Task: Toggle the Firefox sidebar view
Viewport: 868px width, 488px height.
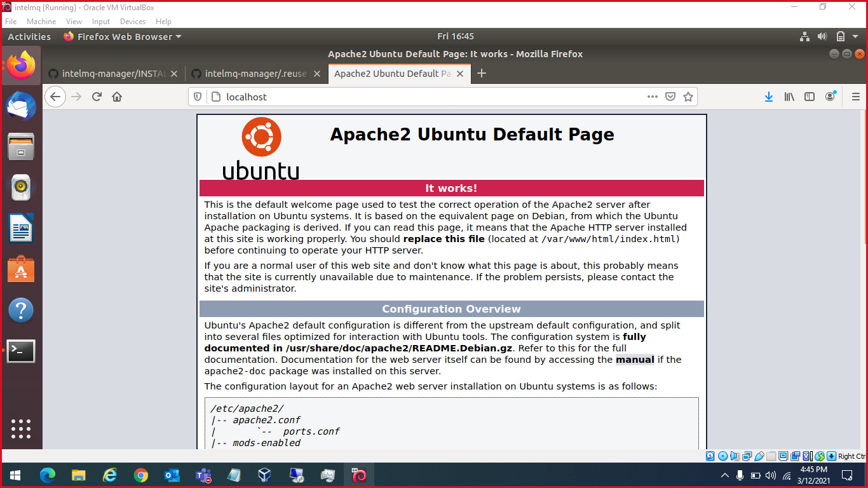Action: [810, 97]
